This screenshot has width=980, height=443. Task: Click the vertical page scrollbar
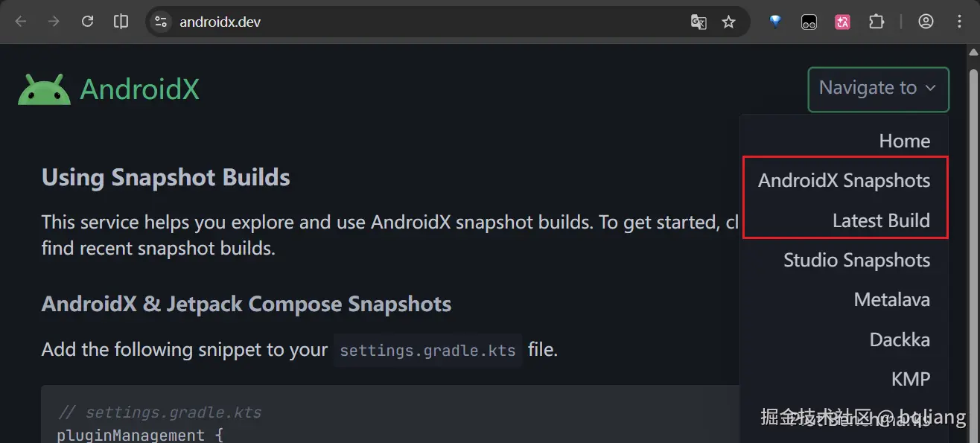point(973,223)
